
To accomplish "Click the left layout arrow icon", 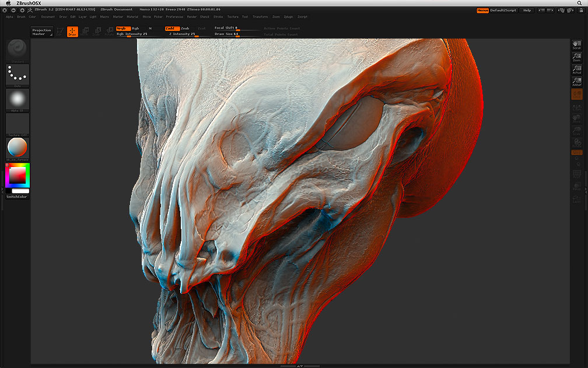I will [x=561, y=10].
